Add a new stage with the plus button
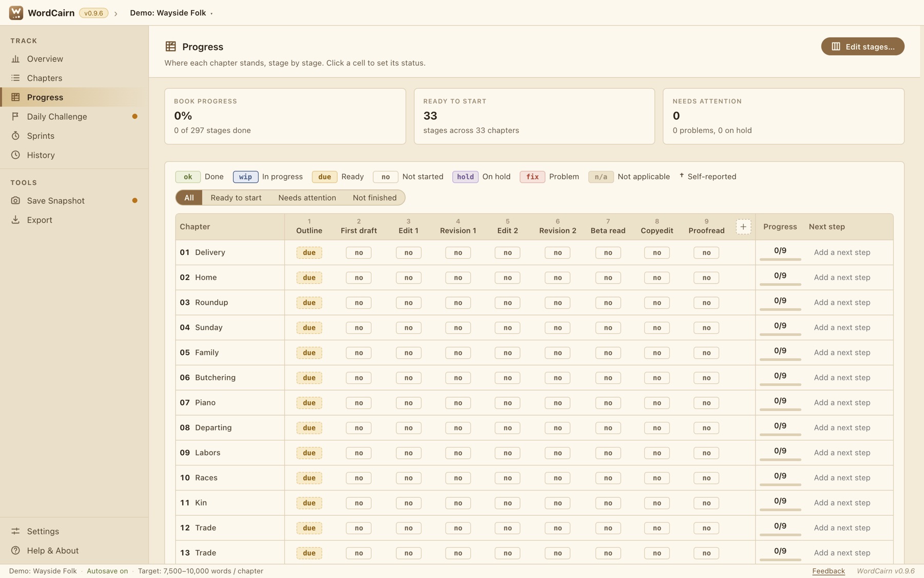This screenshot has width=924, height=578. coord(743,227)
